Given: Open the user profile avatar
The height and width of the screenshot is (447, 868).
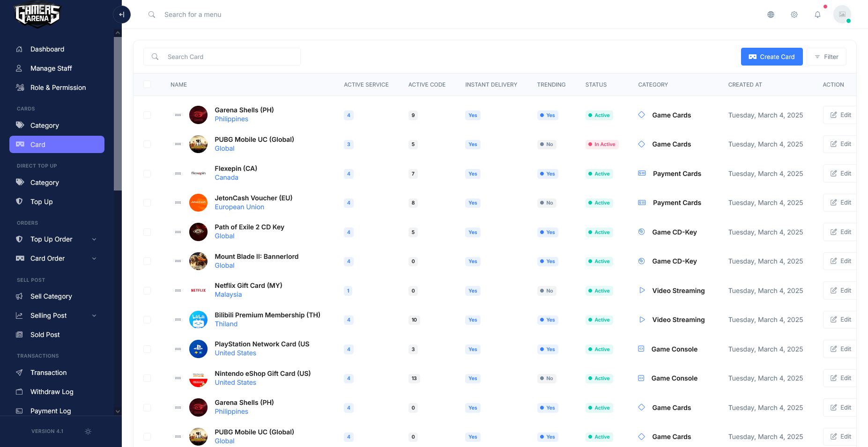Looking at the screenshot, I should [x=842, y=15].
